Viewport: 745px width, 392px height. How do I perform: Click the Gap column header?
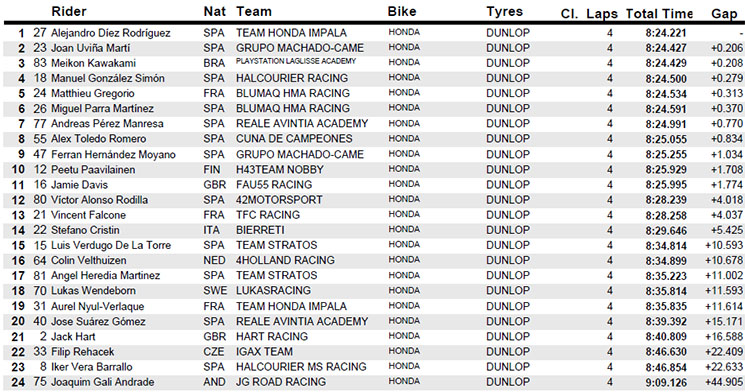point(724,14)
